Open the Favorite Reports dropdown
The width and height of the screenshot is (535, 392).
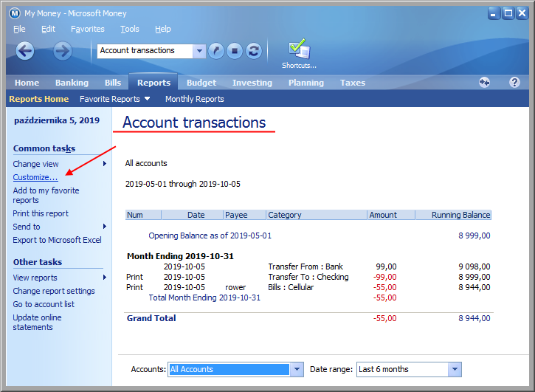point(114,99)
